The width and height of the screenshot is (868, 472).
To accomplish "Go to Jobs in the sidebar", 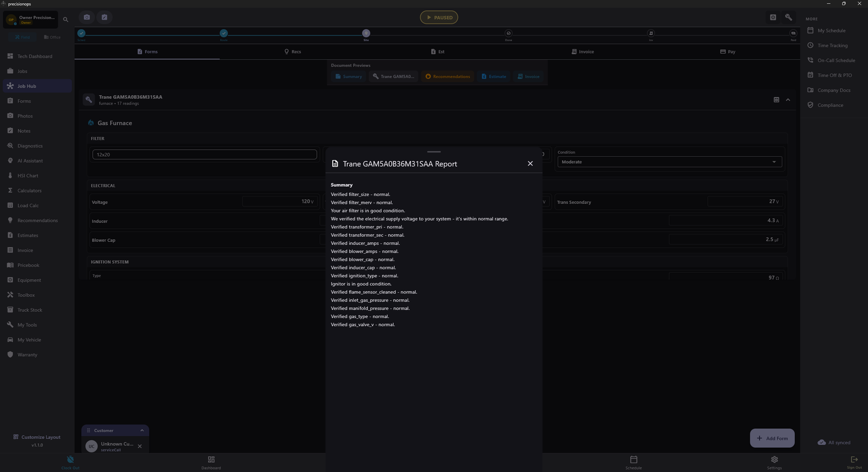I will 37,71.
